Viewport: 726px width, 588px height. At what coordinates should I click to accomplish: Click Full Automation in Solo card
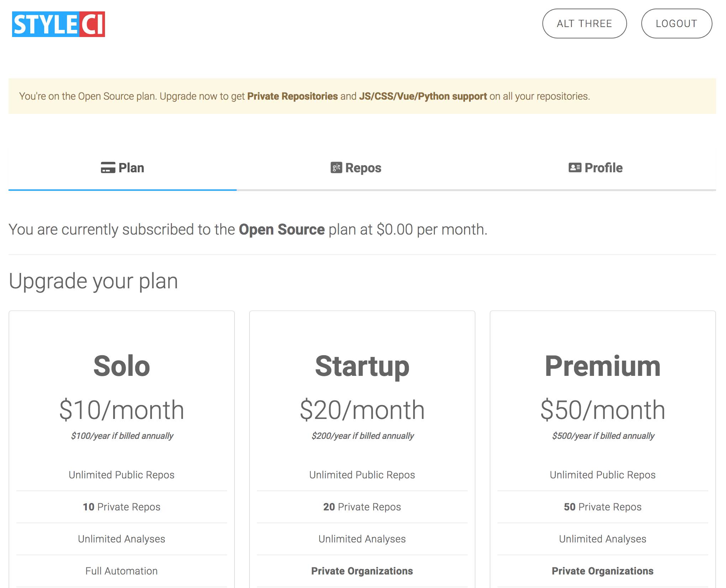click(122, 571)
